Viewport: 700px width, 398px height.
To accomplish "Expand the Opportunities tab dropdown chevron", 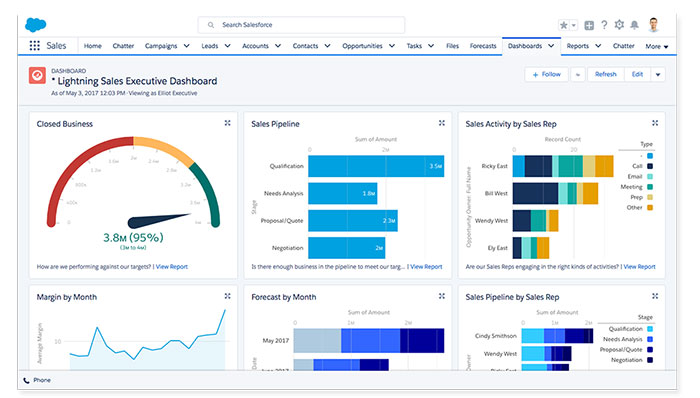I will click(x=392, y=46).
